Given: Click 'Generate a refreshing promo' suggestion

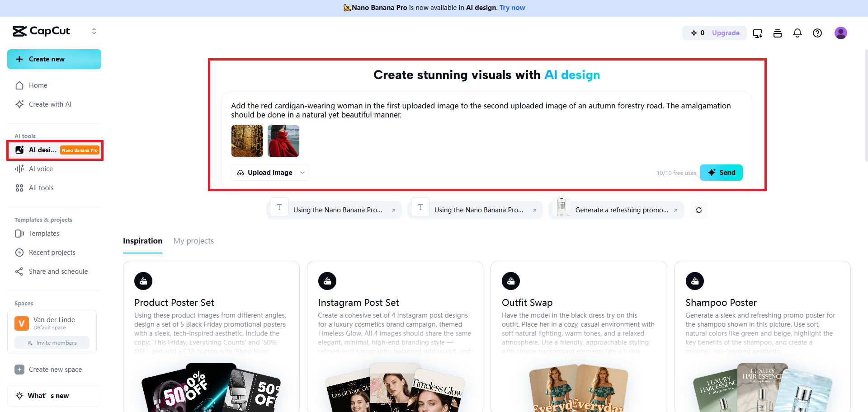Looking at the screenshot, I should click(616, 210).
